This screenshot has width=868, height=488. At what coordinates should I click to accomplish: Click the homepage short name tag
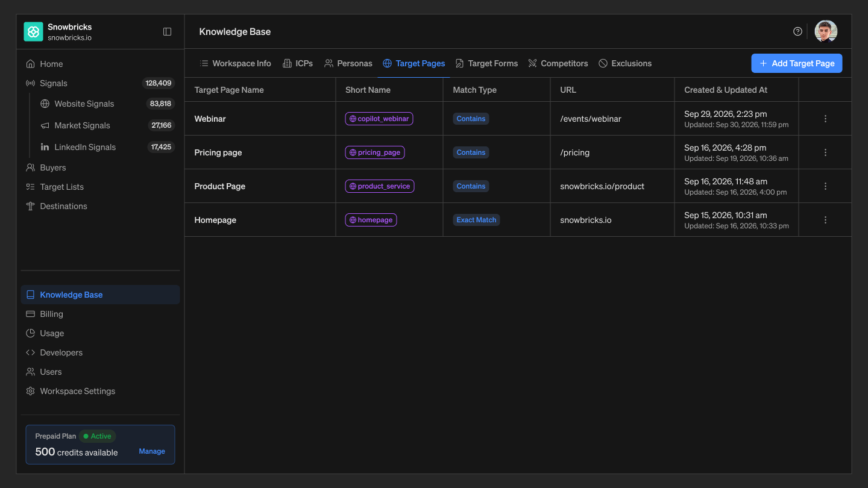pyautogui.click(x=371, y=220)
